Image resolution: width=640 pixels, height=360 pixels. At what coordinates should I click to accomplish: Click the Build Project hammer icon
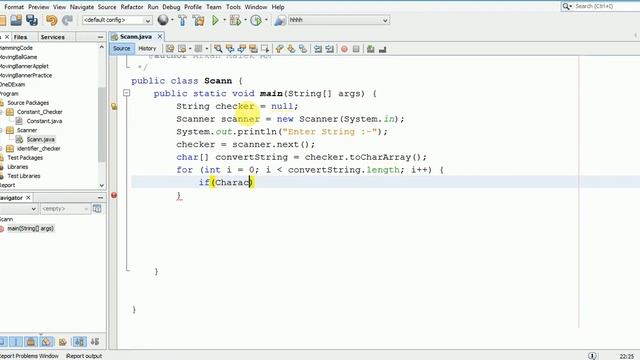(182, 20)
